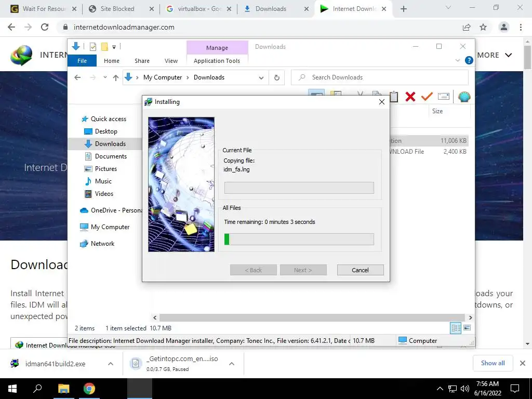Click idman641build2.exe in downloads bar
The height and width of the screenshot is (399, 532).
coord(55,364)
